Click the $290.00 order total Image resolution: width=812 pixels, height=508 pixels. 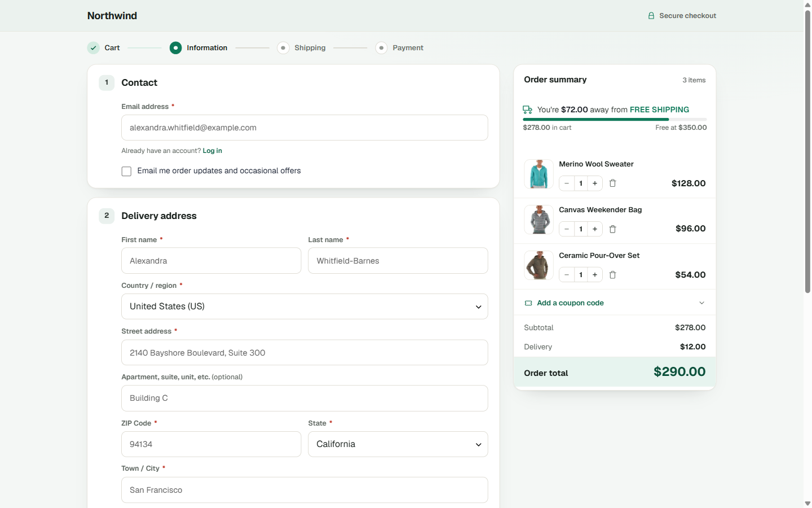(679, 372)
